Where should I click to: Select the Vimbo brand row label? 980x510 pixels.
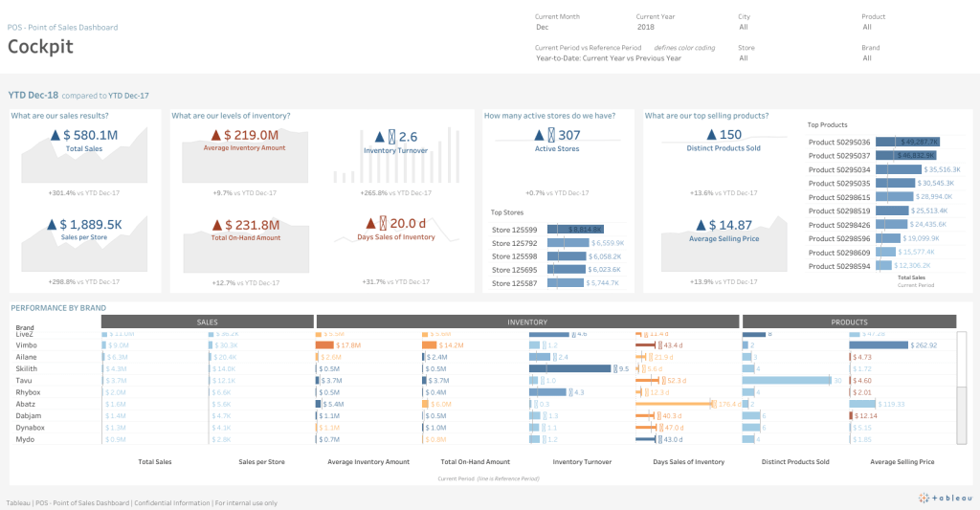click(x=28, y=344)
